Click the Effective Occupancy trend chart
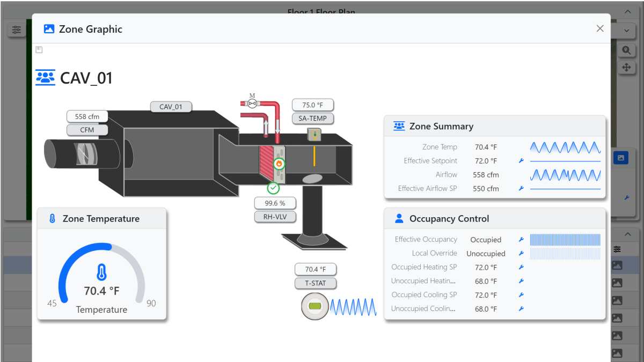Screen dimensions: 644x362 click(565, 240)
